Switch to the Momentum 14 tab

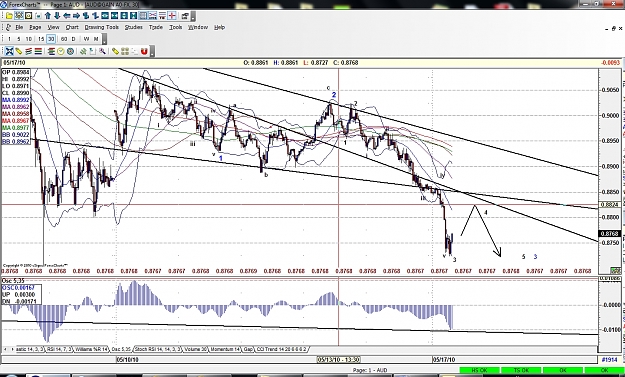225,349
